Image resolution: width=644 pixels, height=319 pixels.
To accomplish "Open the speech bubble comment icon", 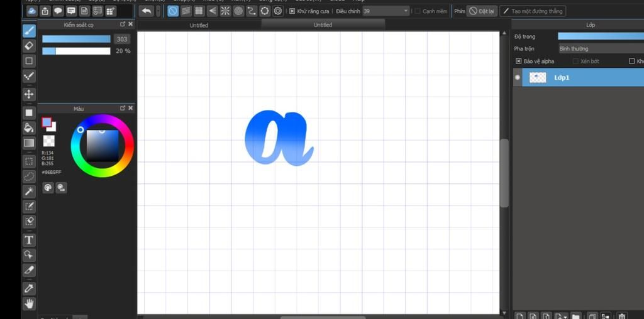I will [58, 11].
